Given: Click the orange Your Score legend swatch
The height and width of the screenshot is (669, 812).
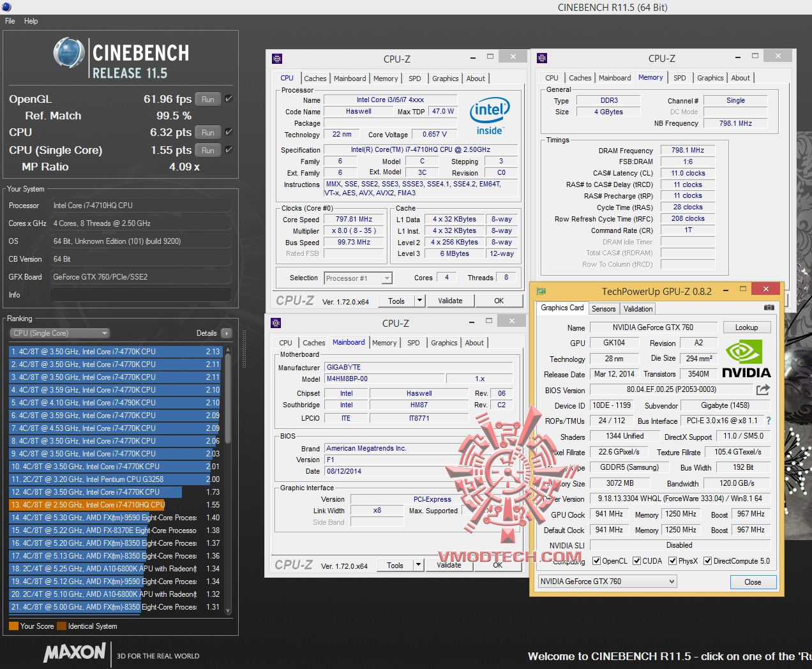Looking at the screenshot, I should click(x=13, y=626).
